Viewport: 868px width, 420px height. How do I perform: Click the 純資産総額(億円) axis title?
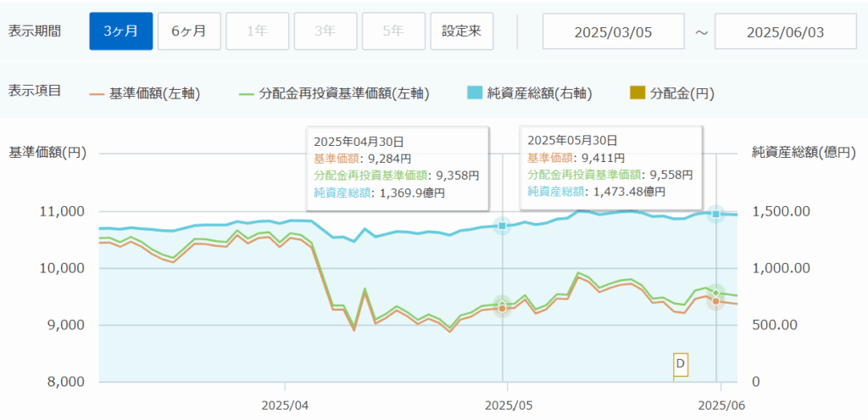click(804, 154)
